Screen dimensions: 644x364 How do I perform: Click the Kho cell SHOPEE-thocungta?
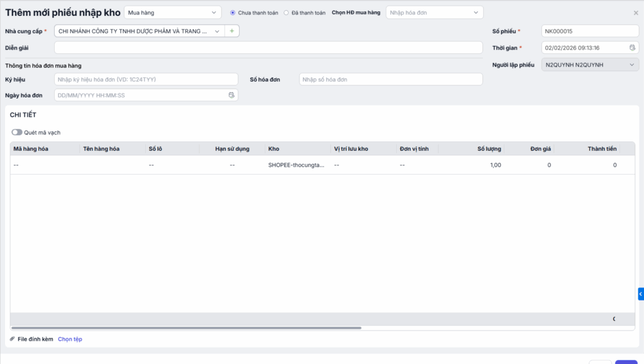coord(296,165)
